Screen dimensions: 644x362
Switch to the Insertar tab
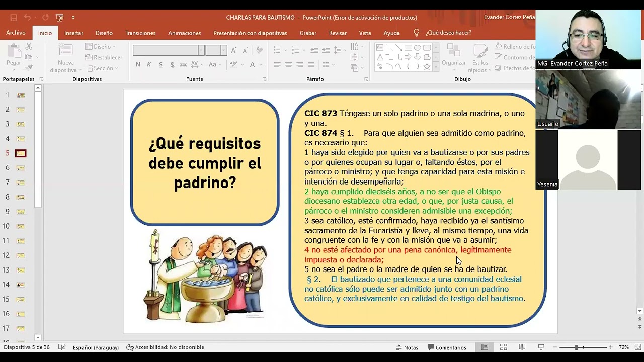74,33
